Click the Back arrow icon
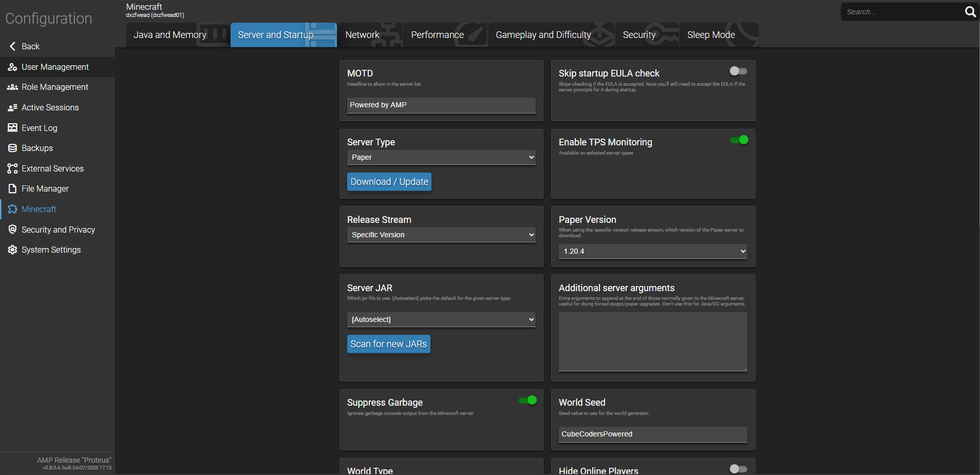Viewport: 980px width, 475px height. coord(12,46)
